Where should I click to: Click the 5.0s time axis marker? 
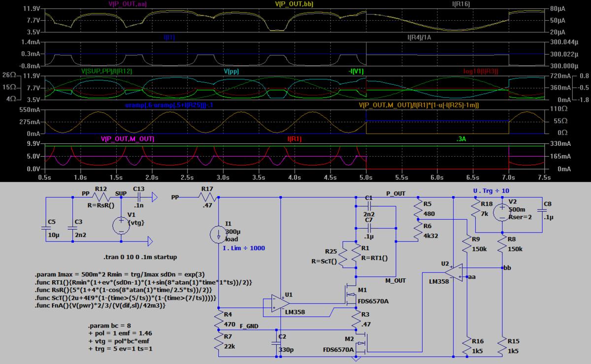point(366,177)
